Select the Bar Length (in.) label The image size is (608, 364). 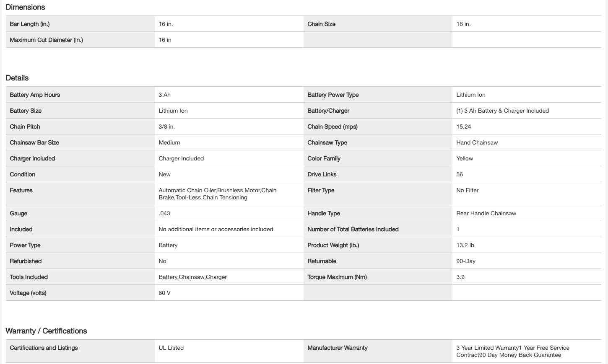pos(30,24)
